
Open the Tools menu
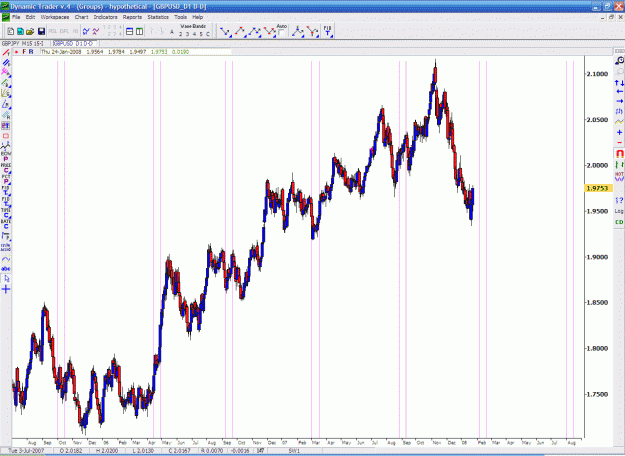(180, 17)
